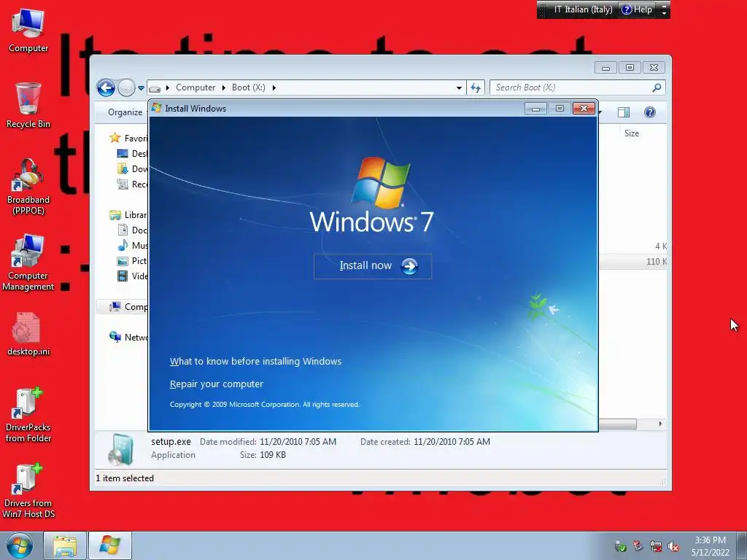This screenshot has height=560, width=747.
Task: Click the search magnifier icon
Action: pyautogui.click(x=657, y=87)
